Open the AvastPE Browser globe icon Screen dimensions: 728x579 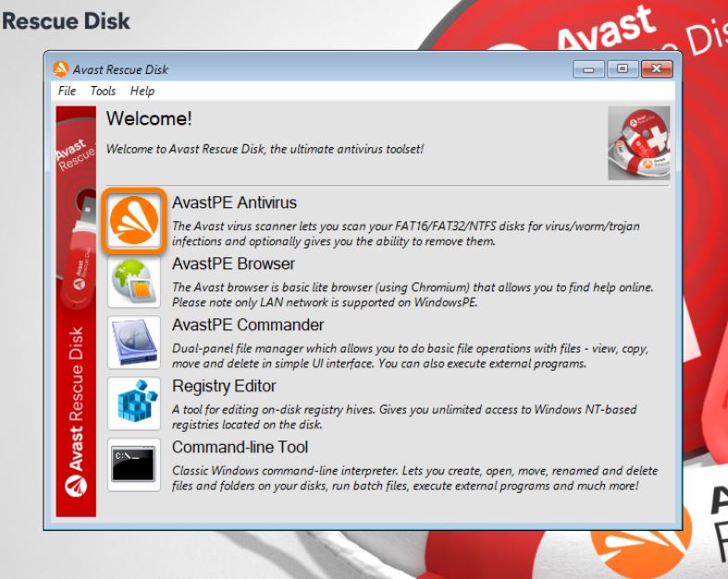tap(134, 281)
